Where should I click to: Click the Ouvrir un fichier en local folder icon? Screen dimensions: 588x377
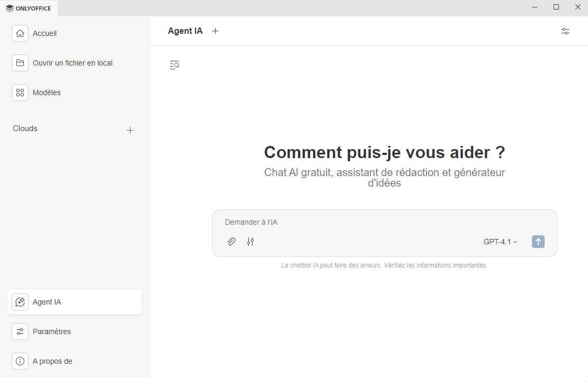pyautogui.click(x=20, y=62)
